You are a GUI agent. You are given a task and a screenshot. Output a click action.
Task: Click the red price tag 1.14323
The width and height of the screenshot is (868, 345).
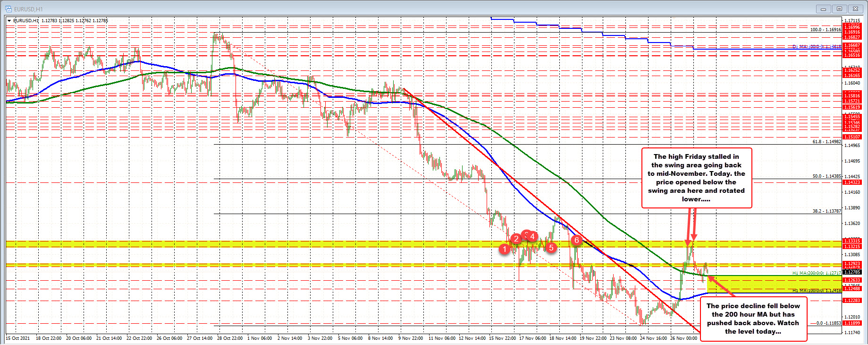point(852,182)
